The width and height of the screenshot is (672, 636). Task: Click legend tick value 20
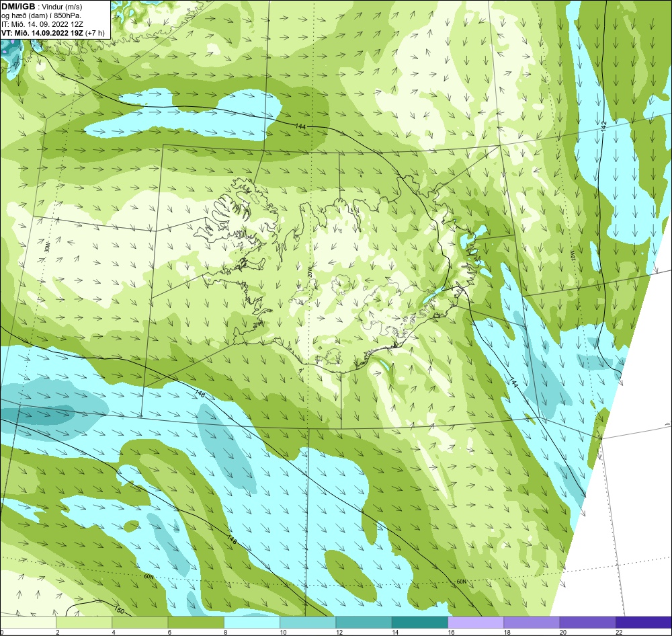562,632
